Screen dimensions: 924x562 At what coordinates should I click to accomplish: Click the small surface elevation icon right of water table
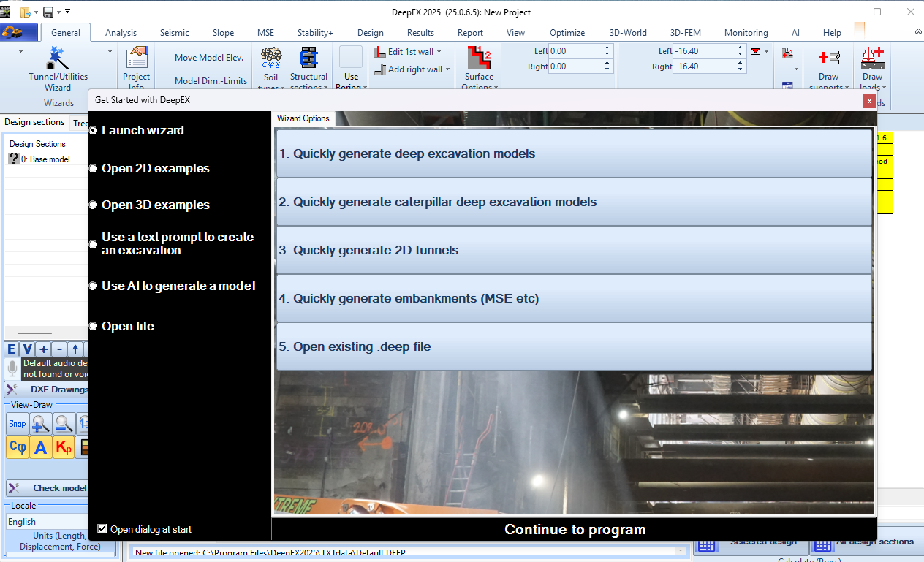click(x=787, y=53)
